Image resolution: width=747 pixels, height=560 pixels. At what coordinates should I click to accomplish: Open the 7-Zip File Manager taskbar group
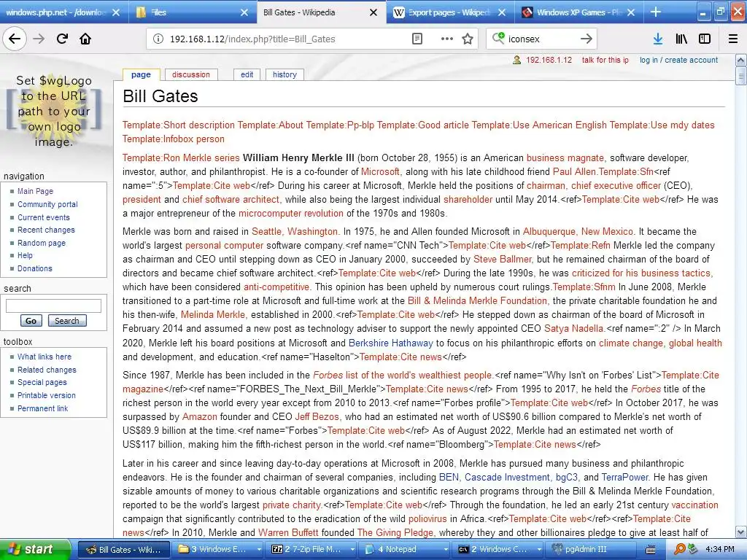pyautogui.click(x=311, y=549)
